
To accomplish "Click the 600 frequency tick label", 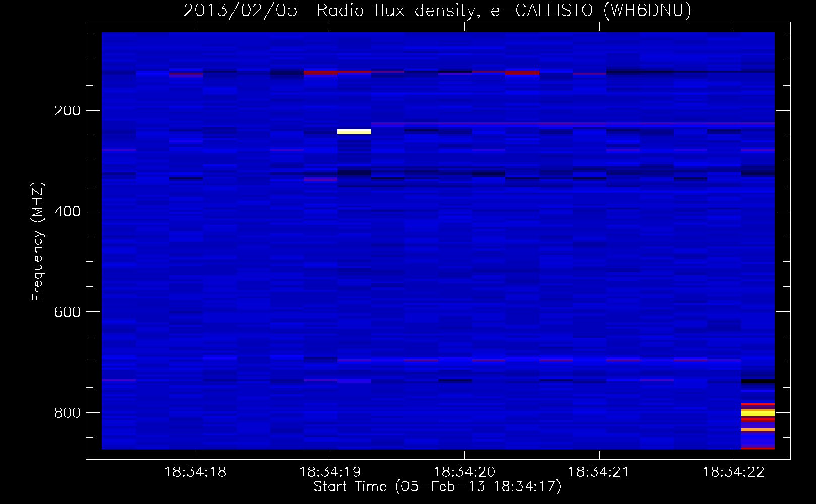I will pos(68,312).
